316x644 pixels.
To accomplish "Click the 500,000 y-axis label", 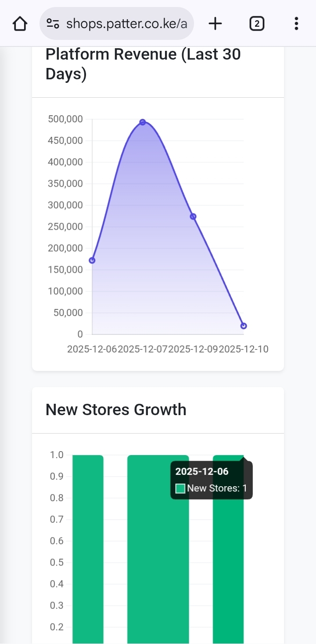I will 65,119.
